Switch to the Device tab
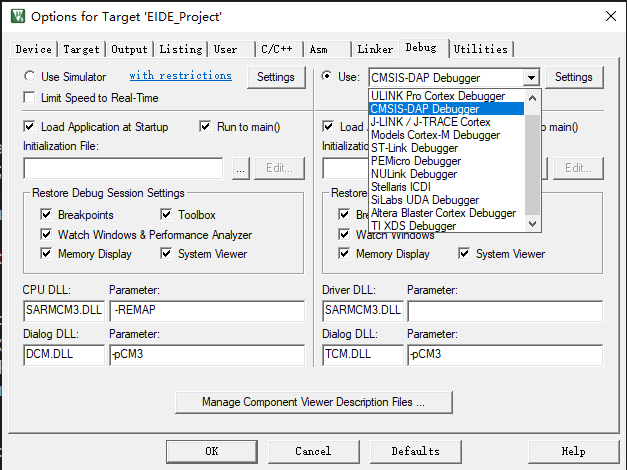The image size is (627, 470). 34,49
